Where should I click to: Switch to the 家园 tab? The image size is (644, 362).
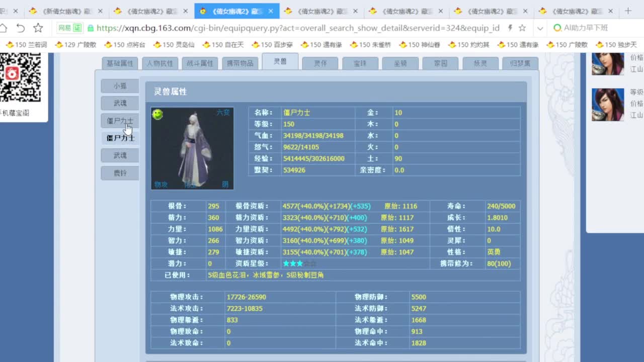440,63
